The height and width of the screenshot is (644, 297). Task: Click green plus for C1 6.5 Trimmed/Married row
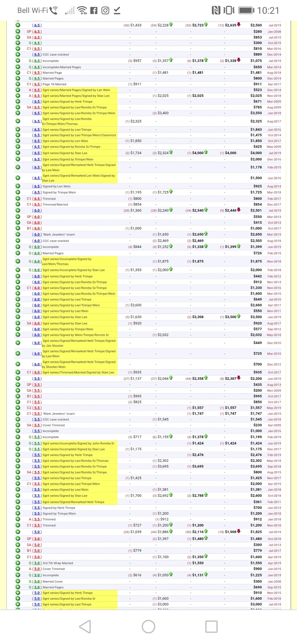(18, 204)
